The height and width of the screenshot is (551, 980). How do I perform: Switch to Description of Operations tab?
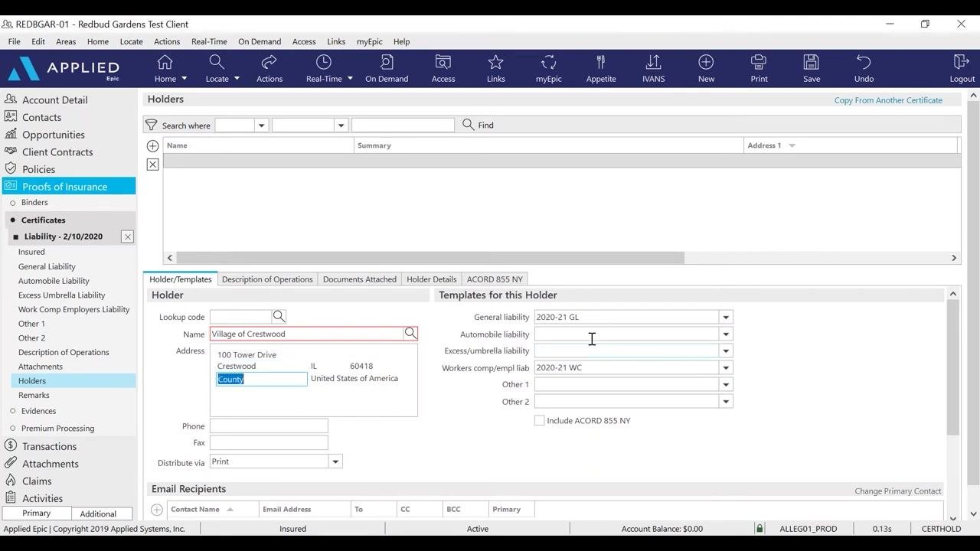point(267,279)
